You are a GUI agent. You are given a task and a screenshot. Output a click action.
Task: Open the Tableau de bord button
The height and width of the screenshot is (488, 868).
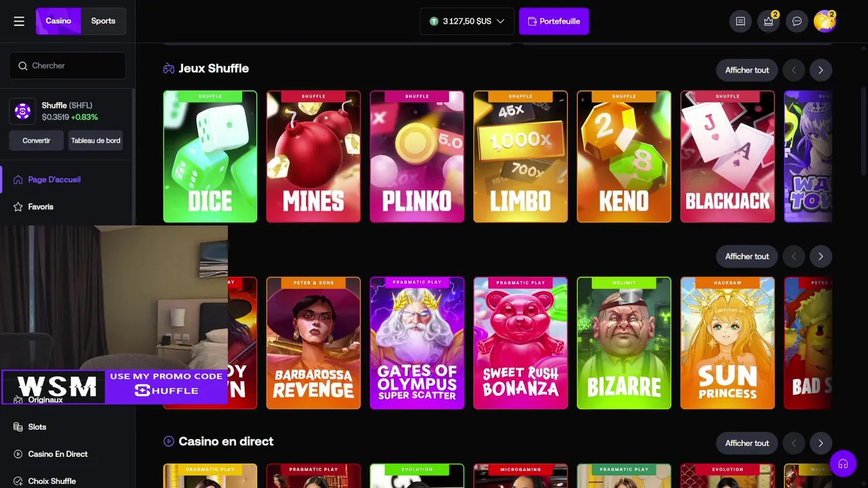[96, 140]
